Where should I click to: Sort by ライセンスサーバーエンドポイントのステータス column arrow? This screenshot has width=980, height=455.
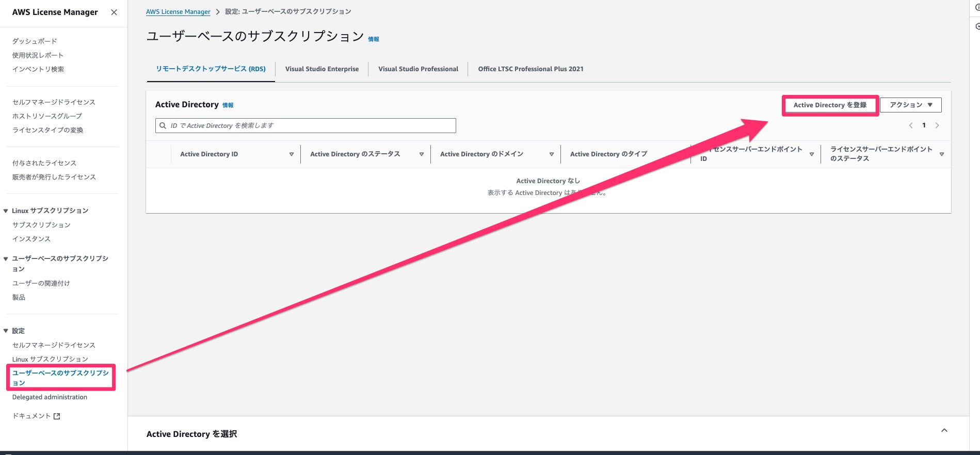pos(942,154)
